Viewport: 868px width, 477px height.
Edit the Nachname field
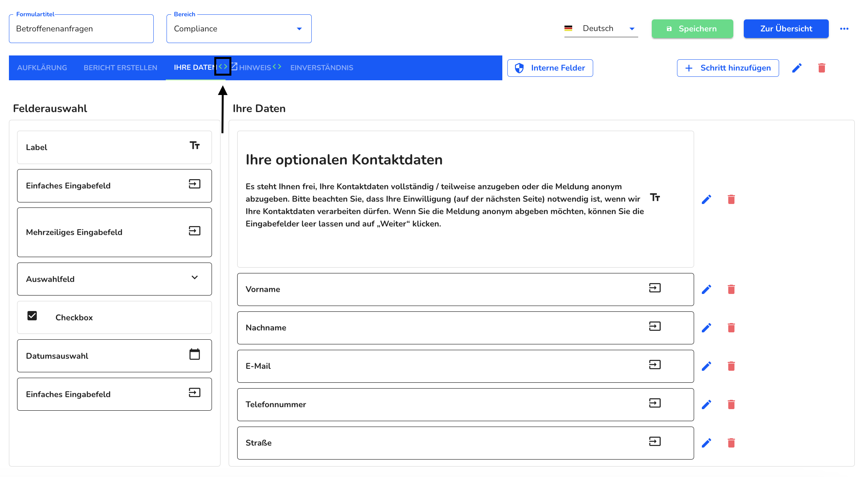[x=707, y=328]
